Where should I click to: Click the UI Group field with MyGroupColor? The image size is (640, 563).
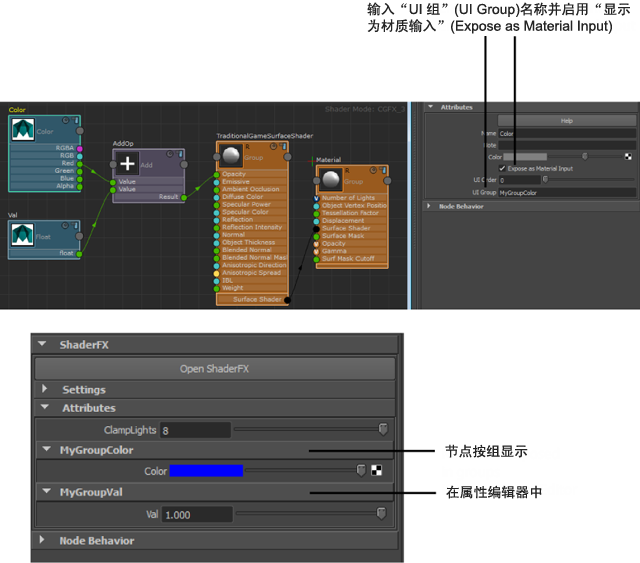pos(567,193)
